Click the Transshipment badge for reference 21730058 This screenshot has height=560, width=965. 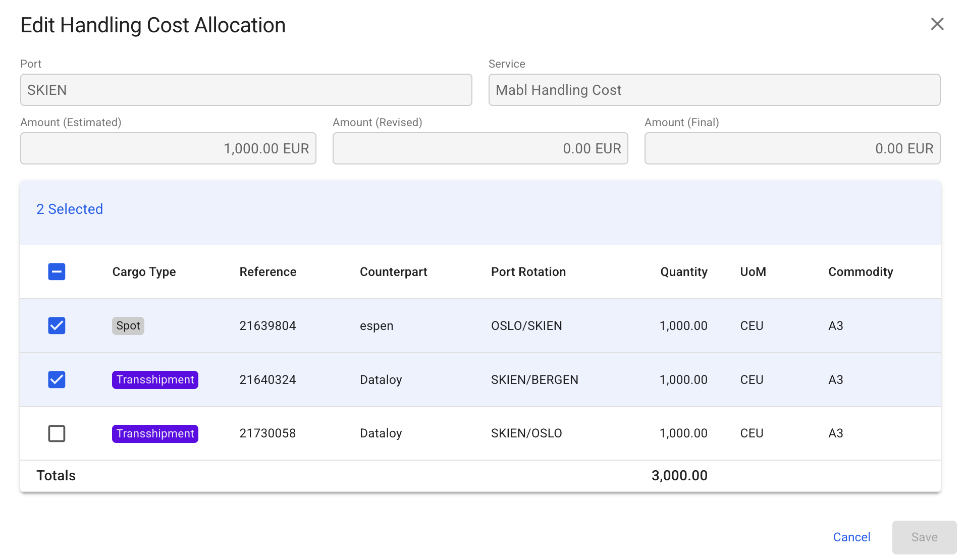(155, 433)
